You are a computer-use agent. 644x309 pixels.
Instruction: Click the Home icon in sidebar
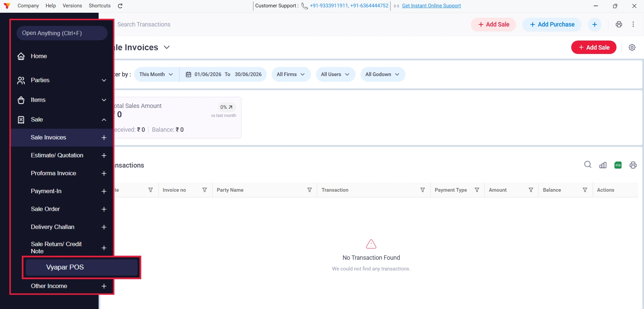[21, 56]
